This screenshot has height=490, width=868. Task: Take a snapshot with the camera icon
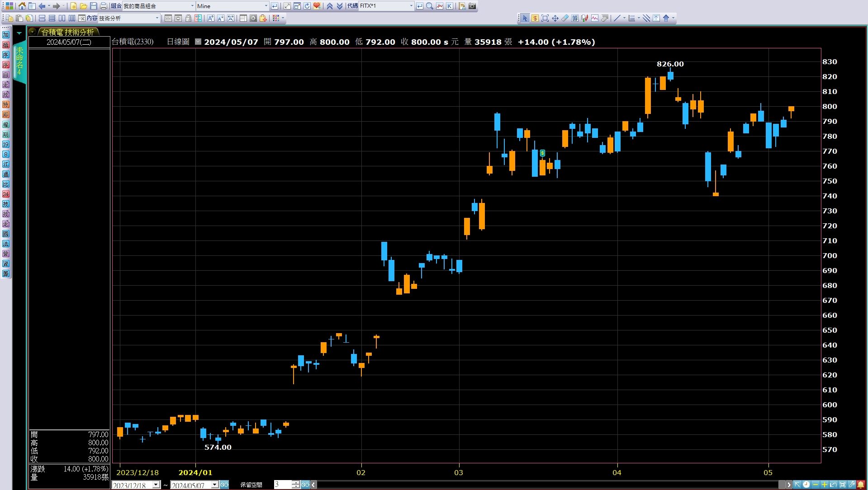[x=472, y=6]
